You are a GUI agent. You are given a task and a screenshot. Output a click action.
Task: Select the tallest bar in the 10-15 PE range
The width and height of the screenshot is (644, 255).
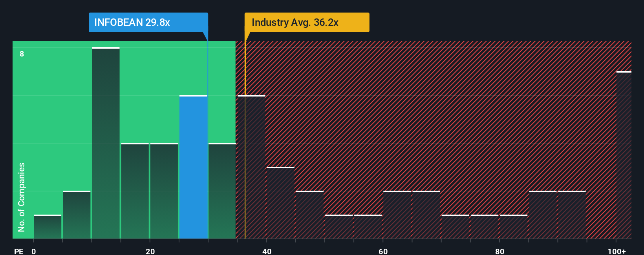[x=106, y=143]
